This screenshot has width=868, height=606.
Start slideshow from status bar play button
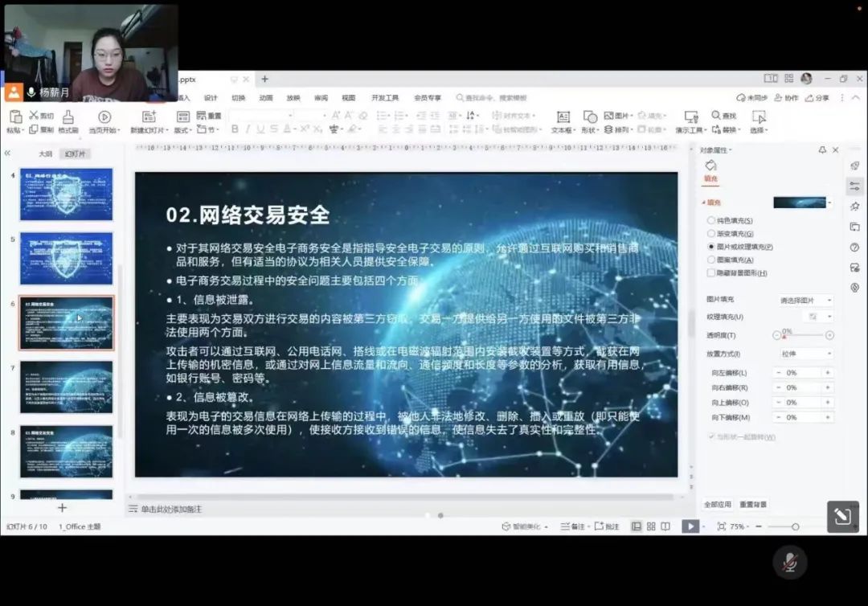(690, 526)
